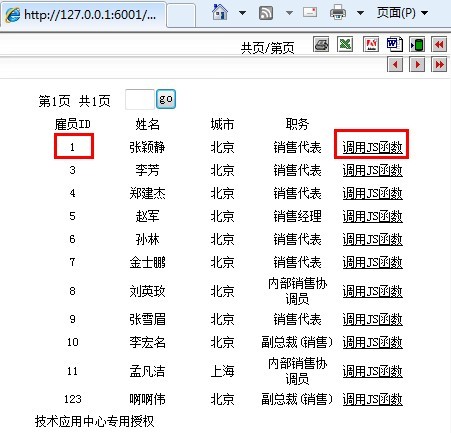Viewport: 451px width, 433px height.
Task: Click the report print icon
Action: (x=321, y=44)
